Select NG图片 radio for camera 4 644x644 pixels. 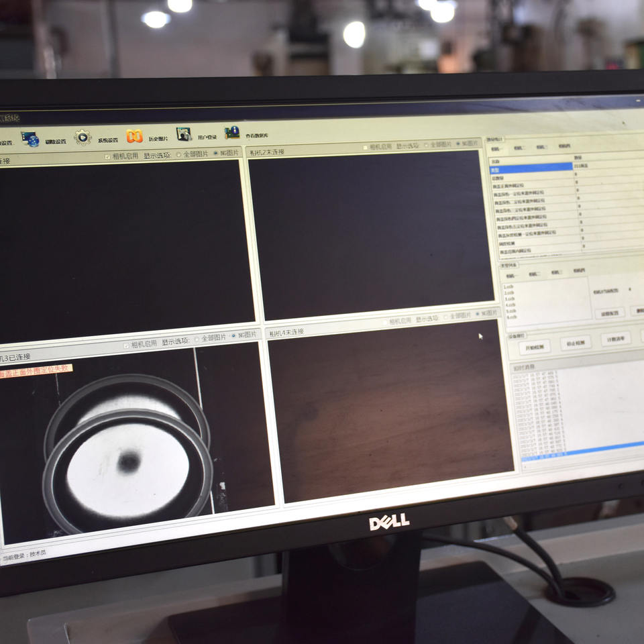(x=477, y=314)
